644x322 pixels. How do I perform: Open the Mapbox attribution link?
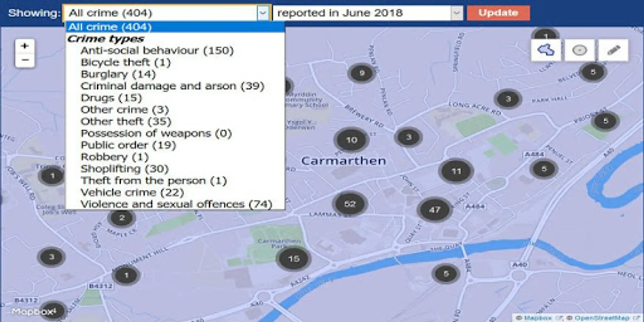(538, 318)
